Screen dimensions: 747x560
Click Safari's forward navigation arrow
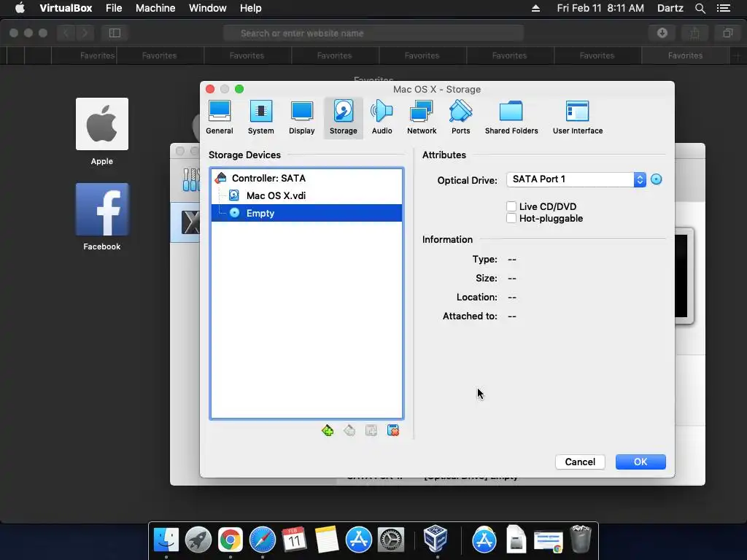(x=85, y=33)
